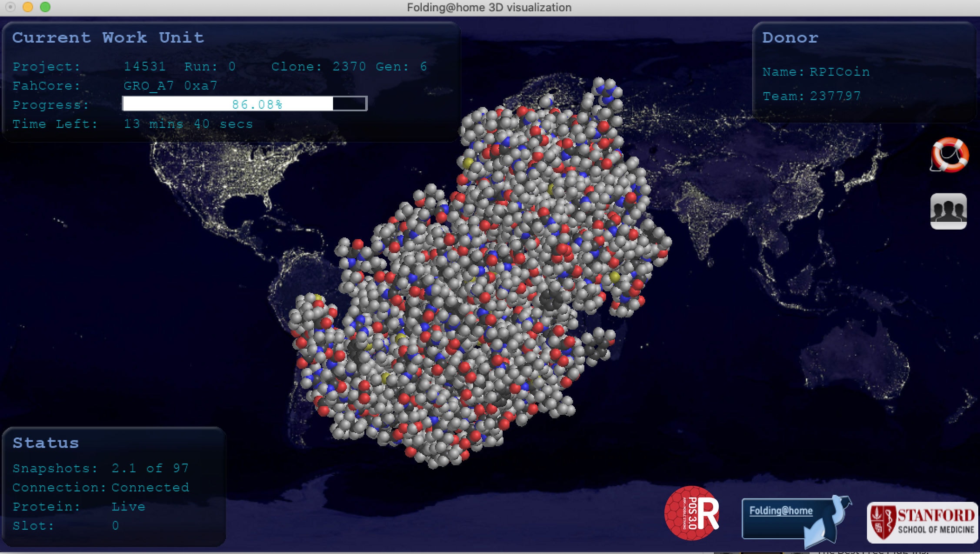The width and height of the screenshot is (980, 554).
Task: Click the yellow minimize window button
Action: pyautogui.click(x=28, y=7)
